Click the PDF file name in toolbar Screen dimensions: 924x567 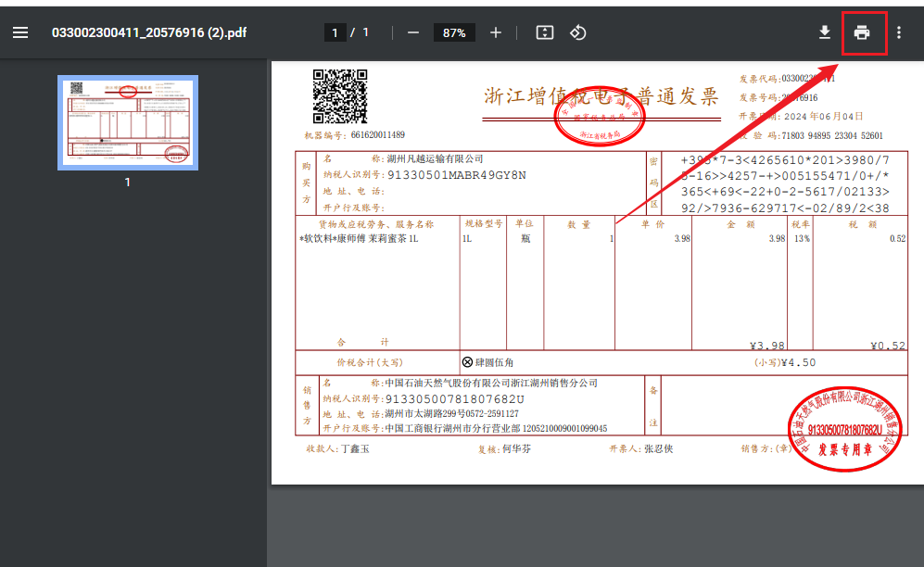[x=149, y=32]
